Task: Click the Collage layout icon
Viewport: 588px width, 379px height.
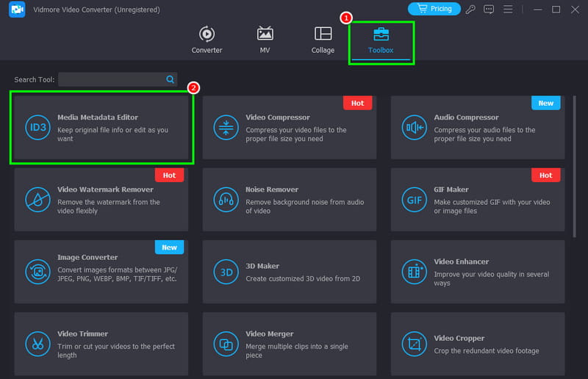Action: pyautogui.click(x=323, y=33)
